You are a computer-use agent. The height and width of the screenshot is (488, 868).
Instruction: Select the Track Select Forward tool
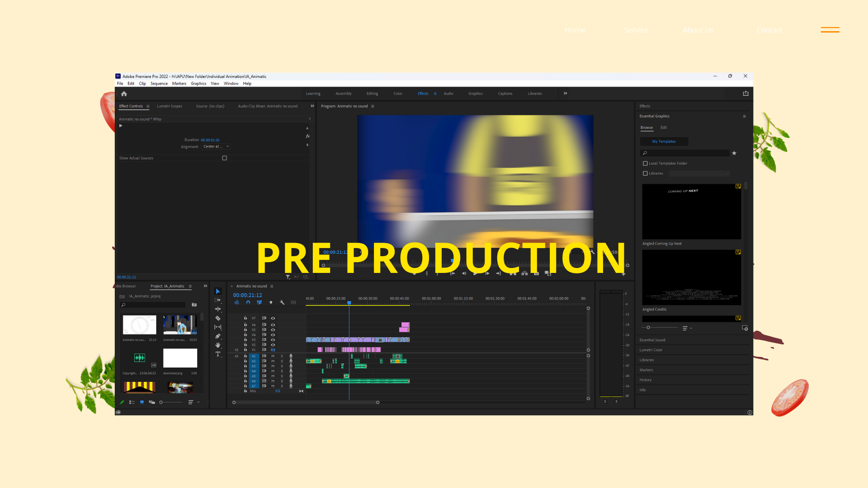(218, 300)
